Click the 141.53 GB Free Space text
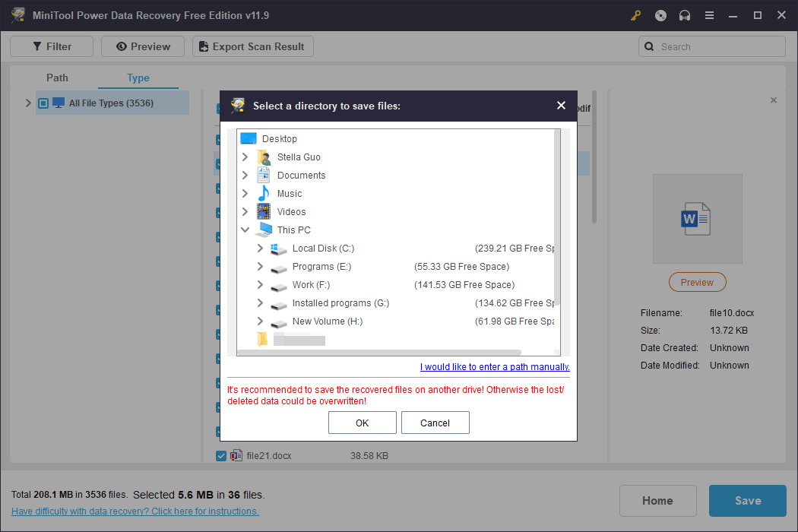The image size is (798, 532). click(464, 284)
